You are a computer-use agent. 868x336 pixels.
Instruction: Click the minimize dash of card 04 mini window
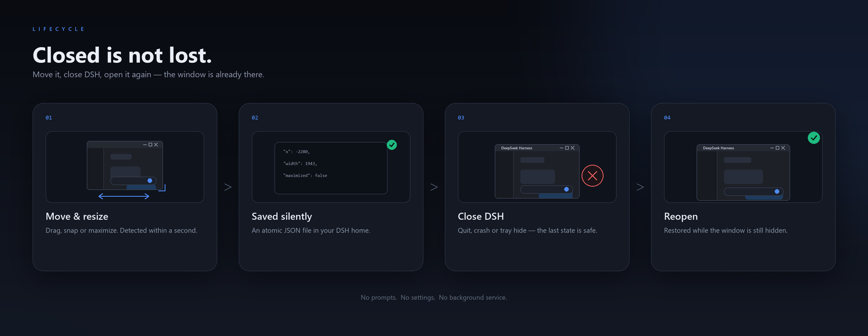coord(772,148)
